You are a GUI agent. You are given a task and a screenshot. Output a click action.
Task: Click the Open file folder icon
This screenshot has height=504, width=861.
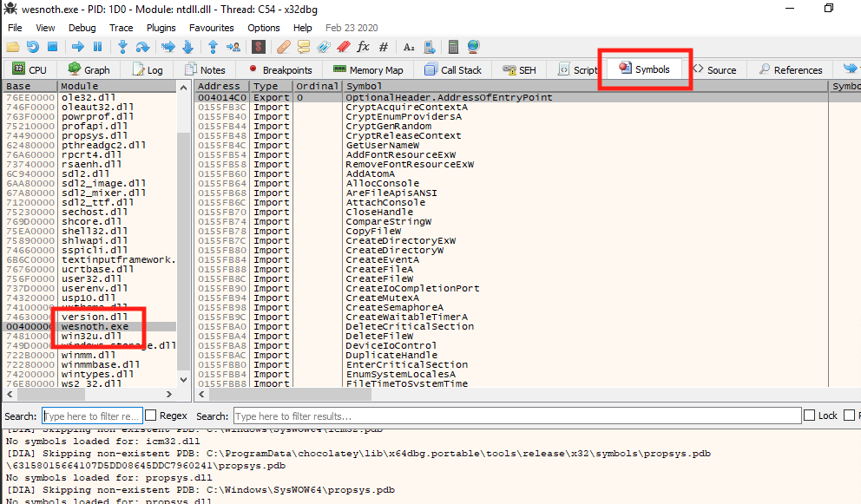13,47
